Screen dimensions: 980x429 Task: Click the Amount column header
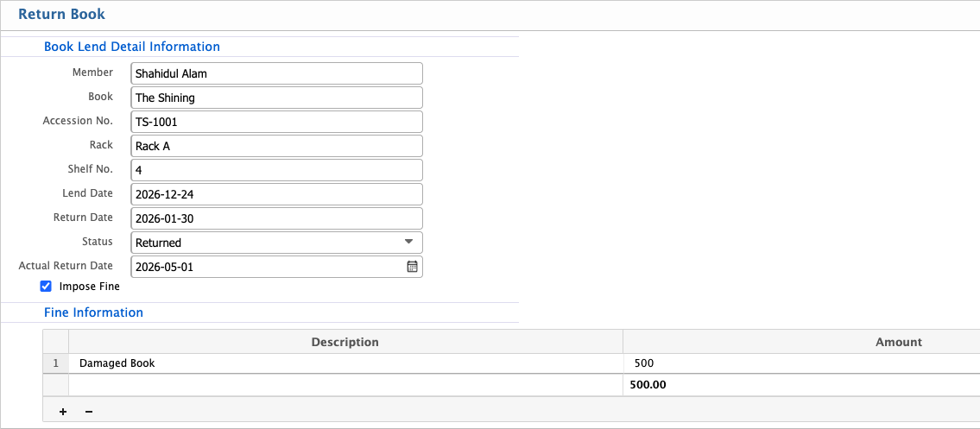pos(898,342)
